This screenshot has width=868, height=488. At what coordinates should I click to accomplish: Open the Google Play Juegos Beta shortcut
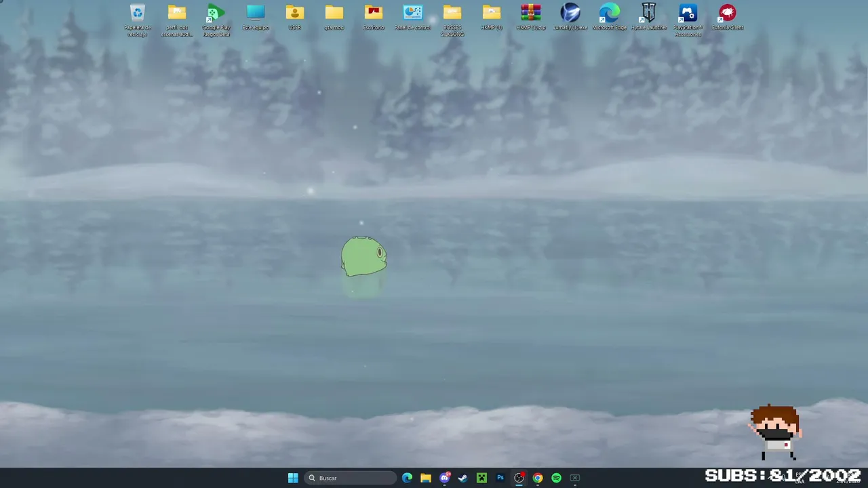pyautogui.click(x=216, y=20)
